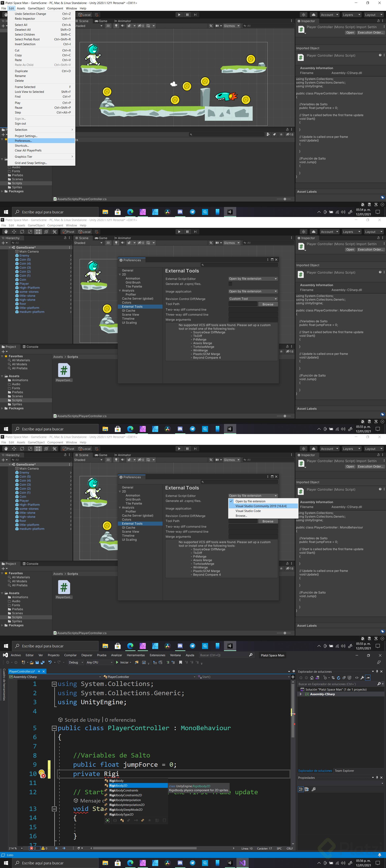Image resolution: width=386 pixels, height=868 pixels.
Task: Open the External Script Editor dropdown
Action: tap(253, 279)
